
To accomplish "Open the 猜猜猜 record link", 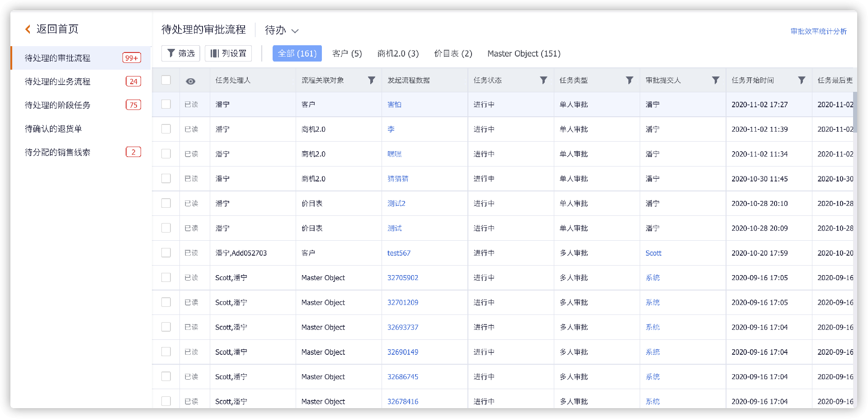I will (x=398, y=179).
